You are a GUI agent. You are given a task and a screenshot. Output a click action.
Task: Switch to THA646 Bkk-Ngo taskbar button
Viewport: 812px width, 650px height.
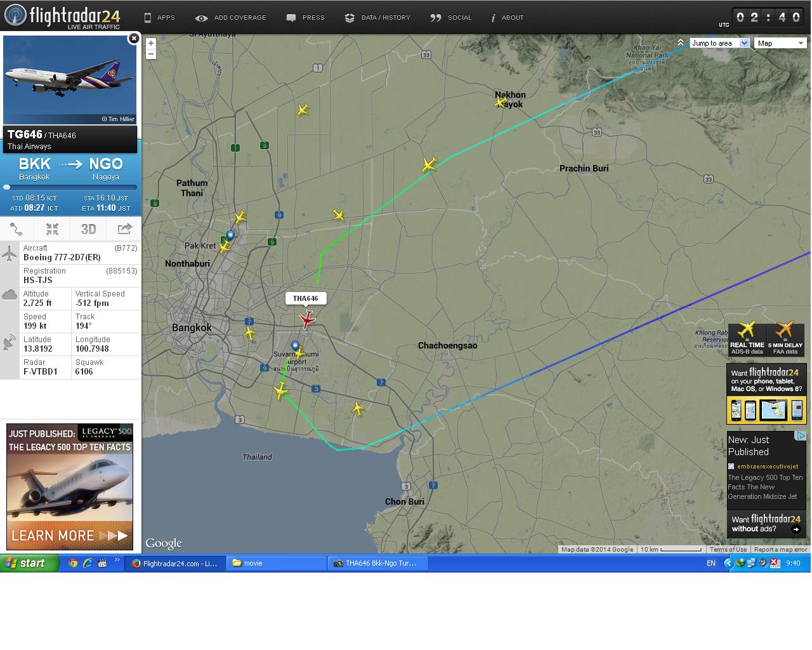(x=378, y=563)
